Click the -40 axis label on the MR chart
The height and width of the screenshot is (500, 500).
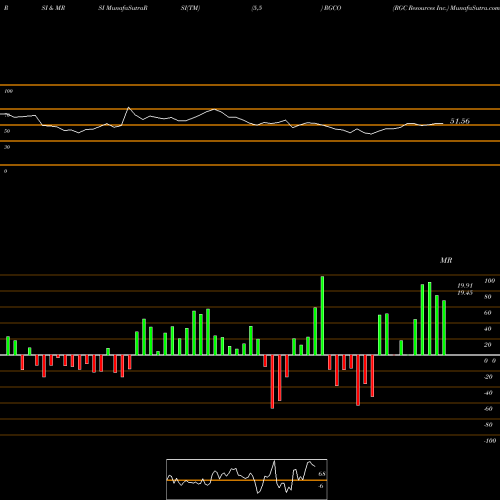click(x=488, y=393)
